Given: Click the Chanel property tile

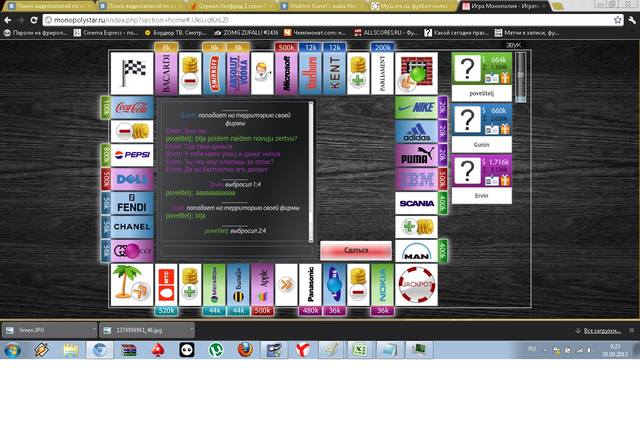Looking at the screenshot, I should 132,227.
